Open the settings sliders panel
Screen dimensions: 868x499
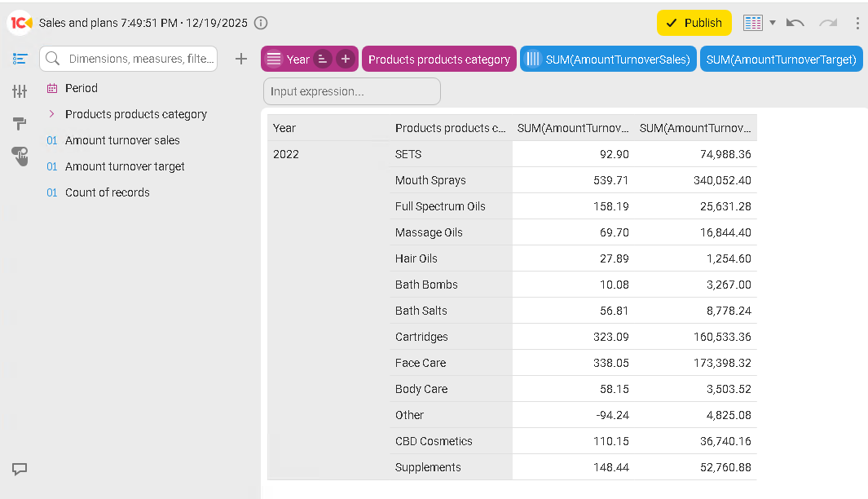[20, 91]
